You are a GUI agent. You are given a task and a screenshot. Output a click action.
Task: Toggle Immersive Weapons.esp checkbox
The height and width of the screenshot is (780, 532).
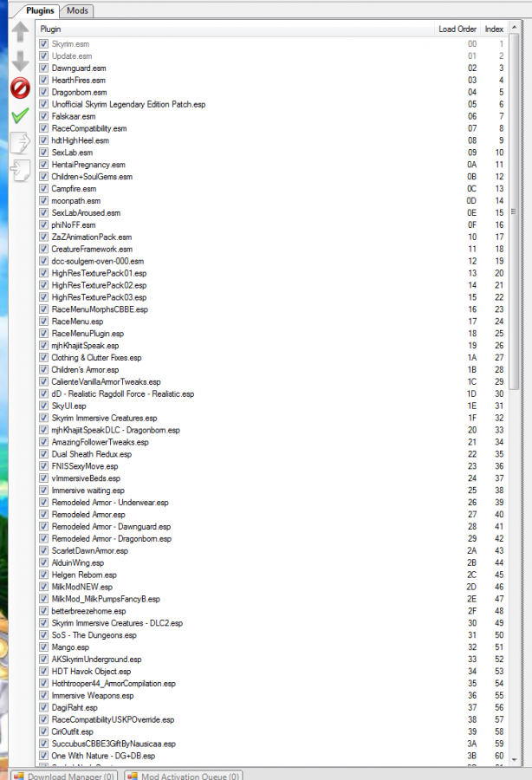pyautogui.click(x=43, y=695)
